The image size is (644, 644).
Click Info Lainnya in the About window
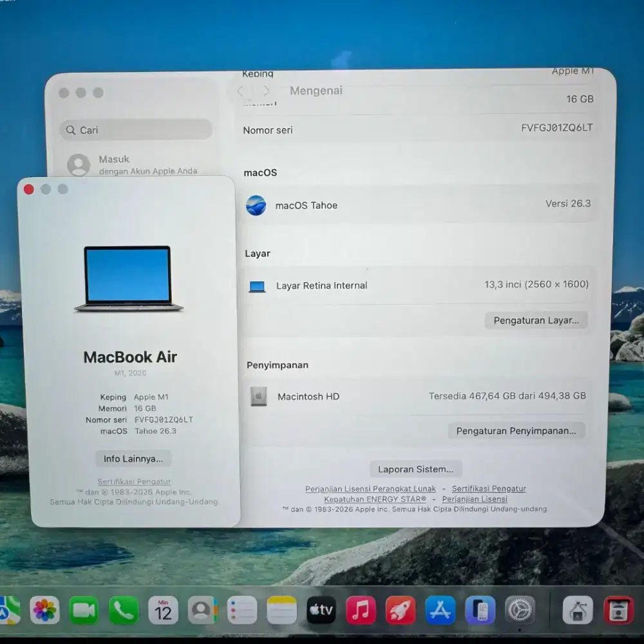133,459
